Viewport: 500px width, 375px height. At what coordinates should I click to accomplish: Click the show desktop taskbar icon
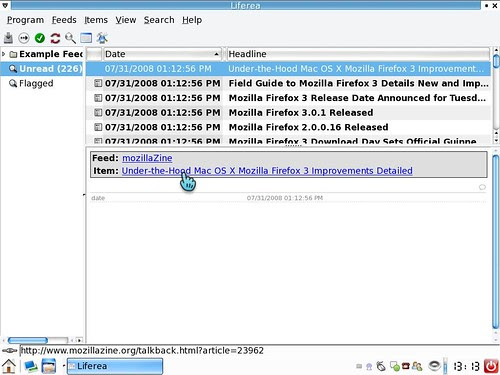coord(31,366)
